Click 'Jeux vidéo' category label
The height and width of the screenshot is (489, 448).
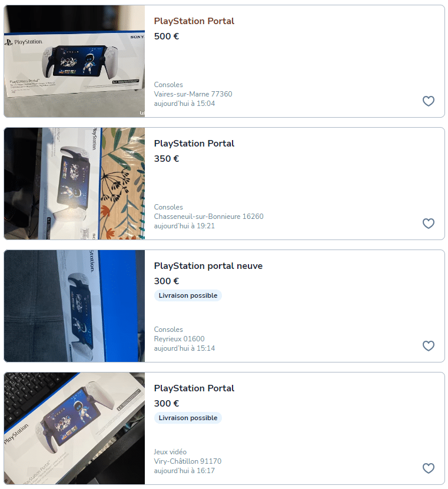point(170,451)
